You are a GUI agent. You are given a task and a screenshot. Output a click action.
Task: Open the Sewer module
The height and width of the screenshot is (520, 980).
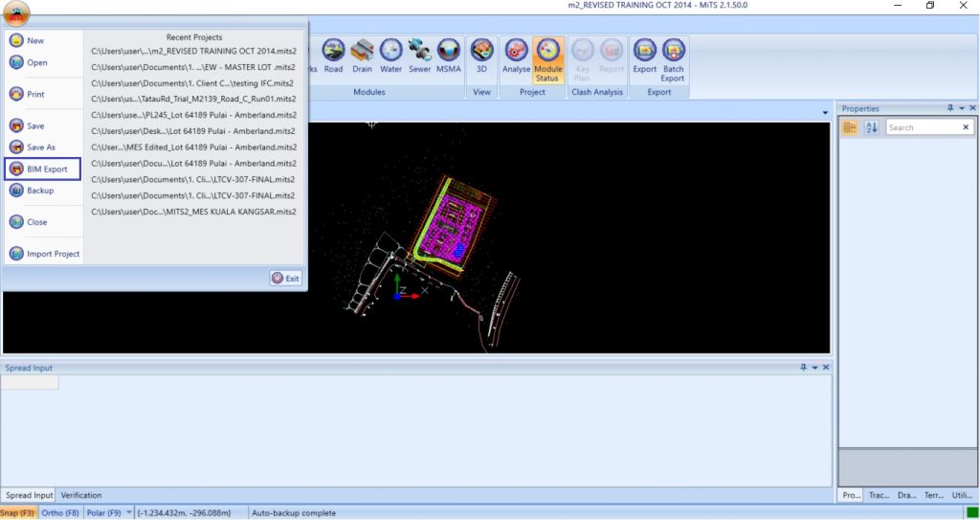pyautogui.click(x=419, y=57)
